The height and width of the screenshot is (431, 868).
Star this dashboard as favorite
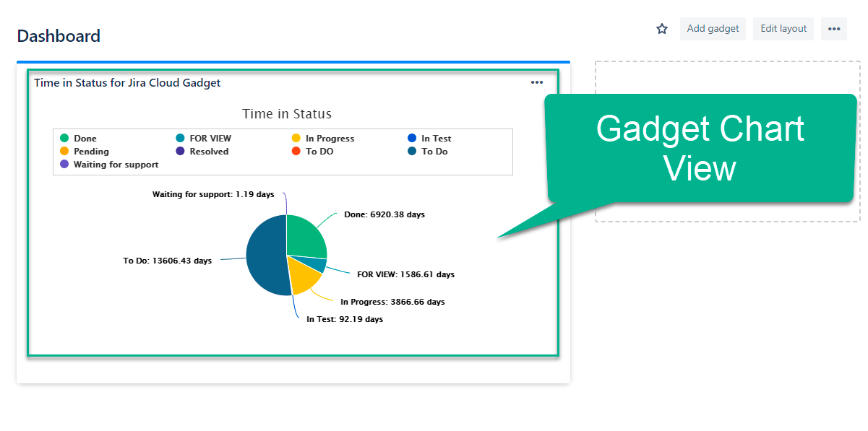(662, 29)
